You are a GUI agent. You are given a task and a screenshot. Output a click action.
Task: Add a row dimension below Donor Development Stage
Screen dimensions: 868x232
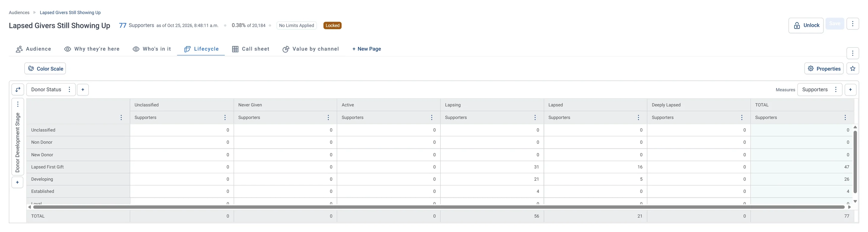click(17, 183)
